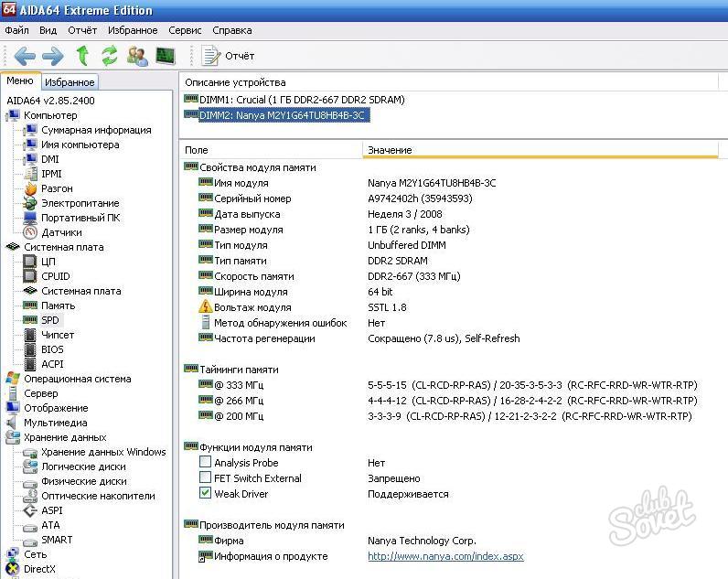Toggle the FET Switch External checkbox

tap(205, 477)
